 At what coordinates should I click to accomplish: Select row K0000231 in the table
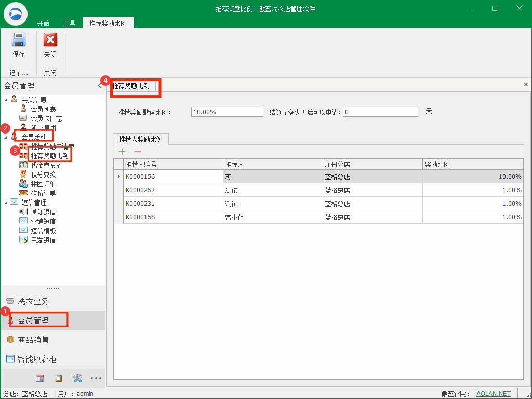click(318, 204)
